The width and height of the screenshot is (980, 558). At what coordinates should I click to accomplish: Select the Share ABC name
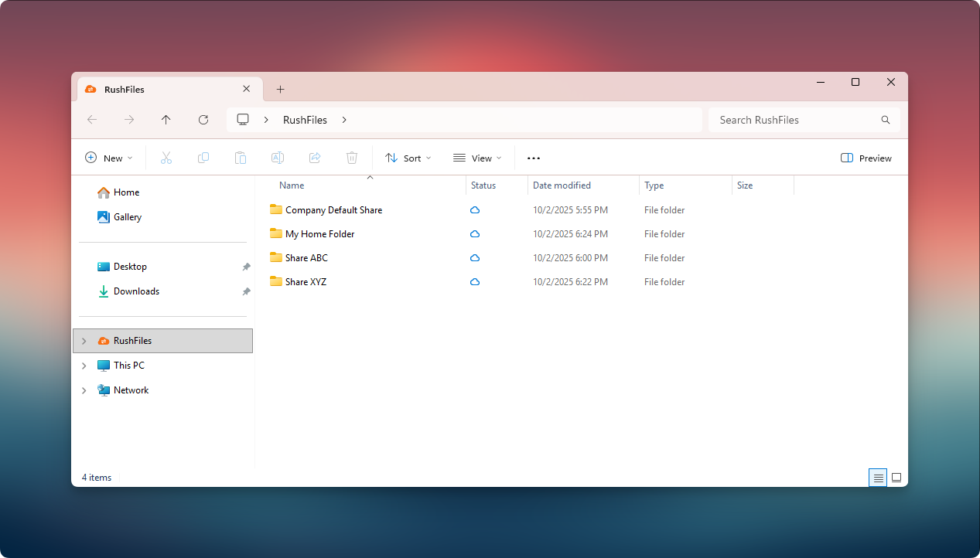[306, 258]
